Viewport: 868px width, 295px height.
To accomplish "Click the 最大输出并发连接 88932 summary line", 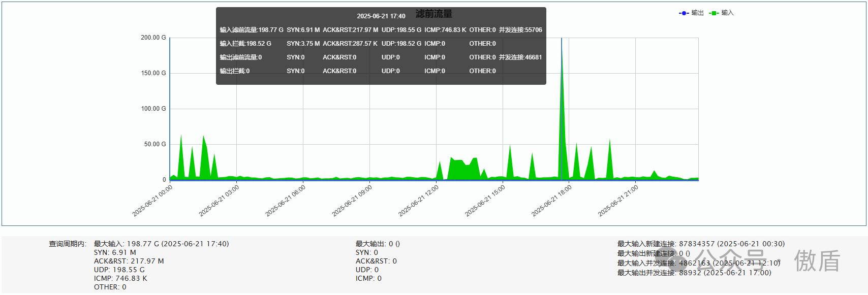I will tap(694, 273).
